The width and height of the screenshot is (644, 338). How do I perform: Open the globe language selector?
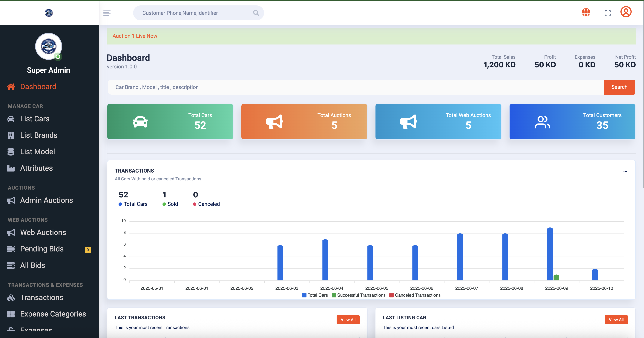[x=586, y=12]
